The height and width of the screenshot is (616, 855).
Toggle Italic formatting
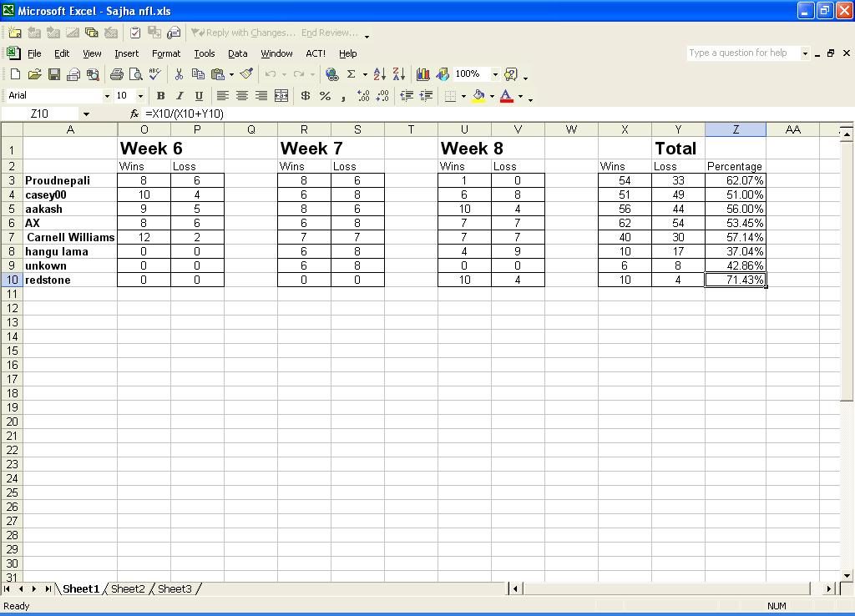pyautogui.click(x=180, y=96)
